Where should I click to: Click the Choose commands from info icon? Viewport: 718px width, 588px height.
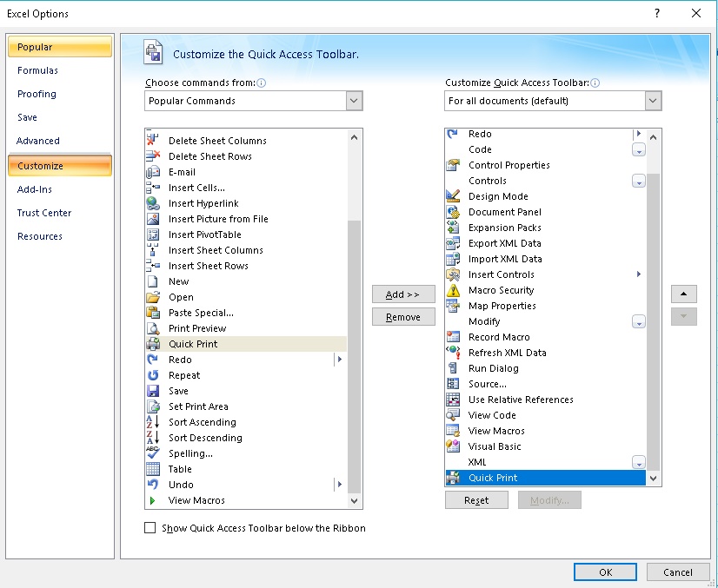pyautogui.click(x=261, y=83)
